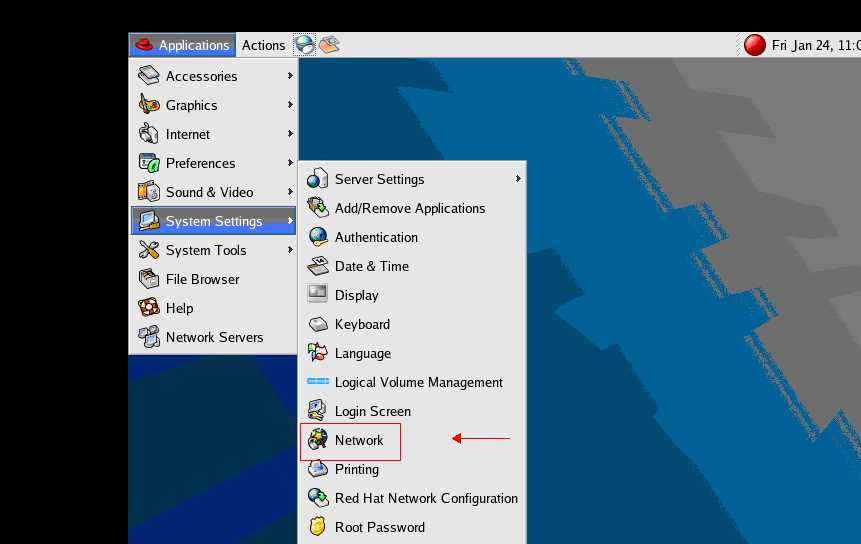Click the System Settings icon
The image size is (861, 544).
coord(148,221)
